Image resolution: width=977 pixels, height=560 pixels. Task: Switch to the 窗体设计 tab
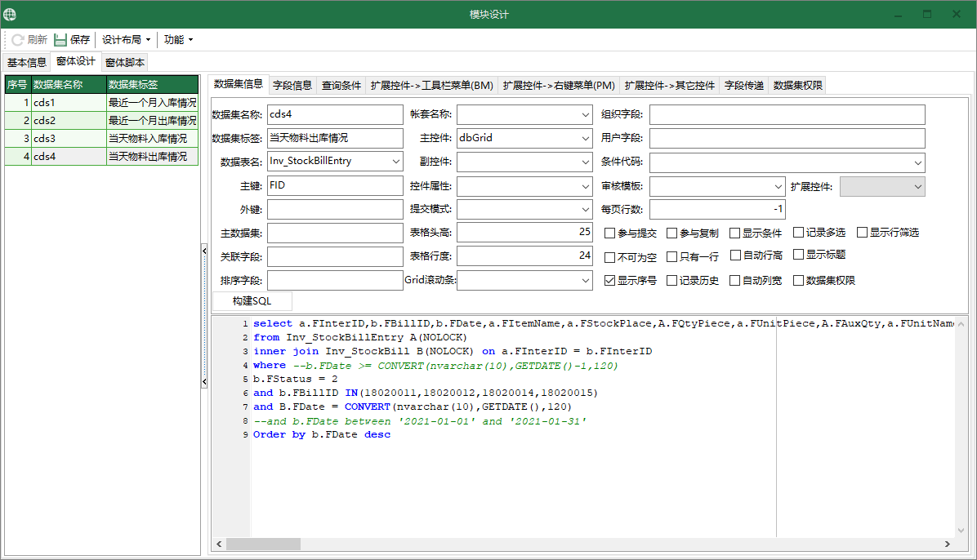coord(75,61)
